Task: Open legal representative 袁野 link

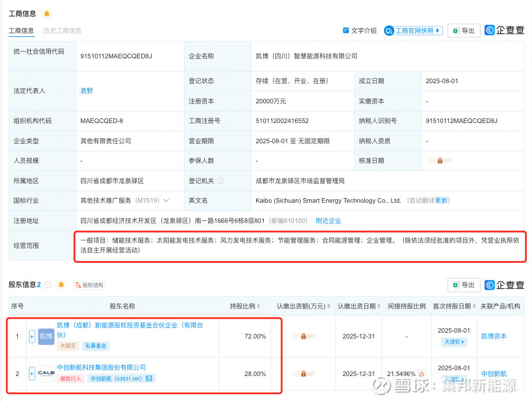Action: click(x=87, y=91)
